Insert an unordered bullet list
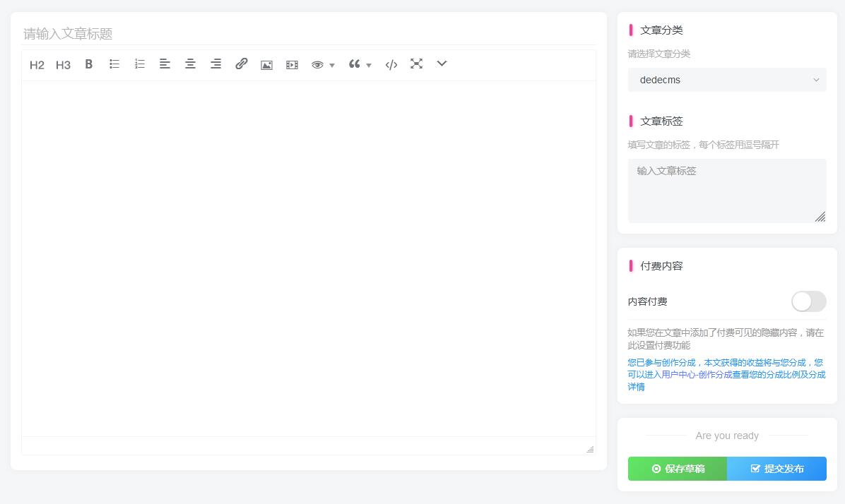The width and height of the screenshot is (845, 504). tap(114, 64)
